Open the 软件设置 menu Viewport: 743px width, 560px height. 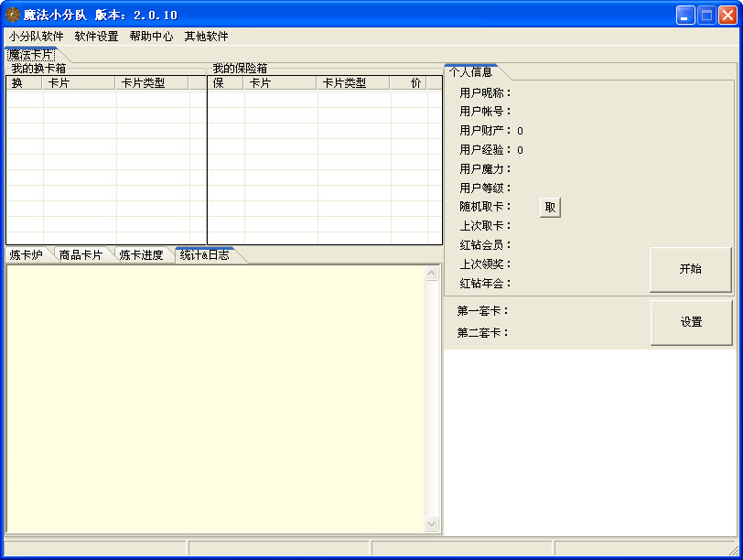(x=96, y=37)
